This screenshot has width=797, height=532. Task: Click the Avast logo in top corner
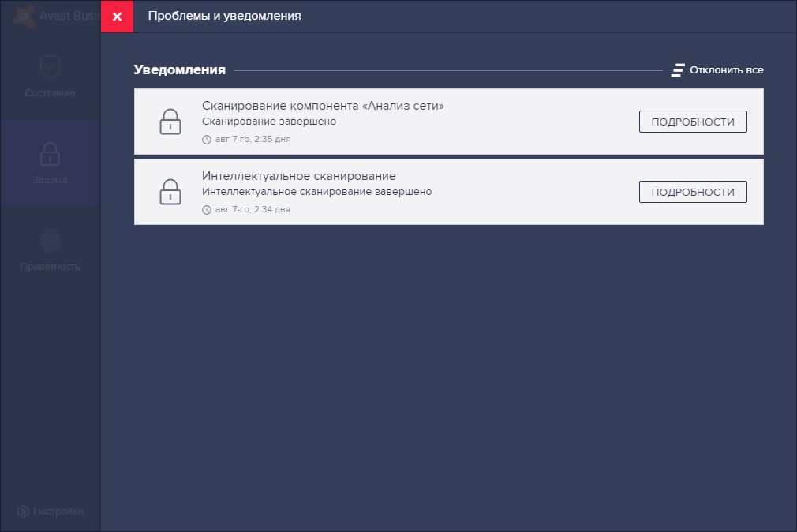[x=24, y=16]
